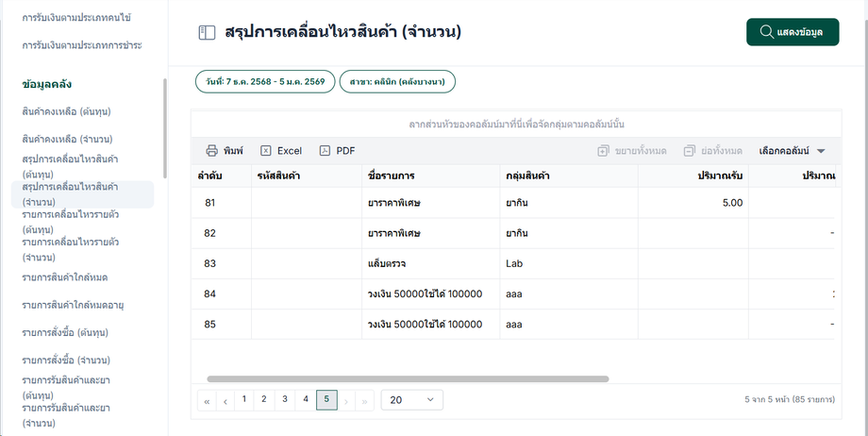Click row 82 ยาราคาพิเศษ item name
This screenshot has width=868, height=436.
pos(394,233)
